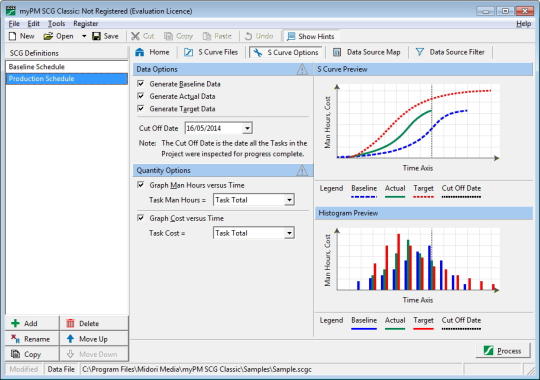Click the S Curve legend Target red dotted line
540x380 pixels.
point(423,197)
